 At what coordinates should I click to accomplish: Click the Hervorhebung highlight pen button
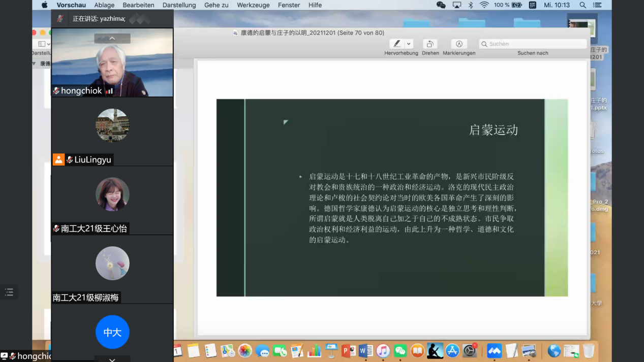click(397, 44)
